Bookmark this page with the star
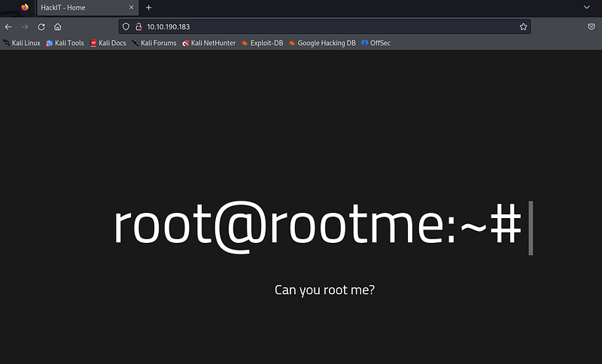Viewport: 602px width, 364px height. 523,27
